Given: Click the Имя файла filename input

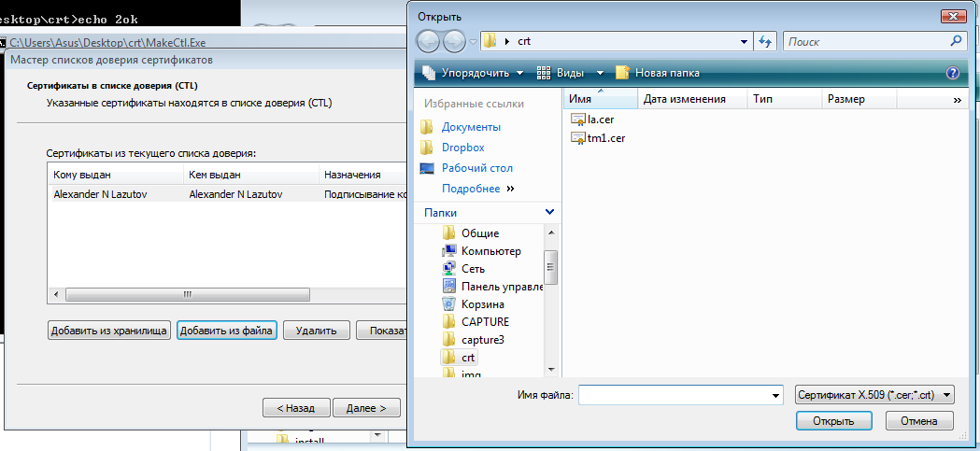Looking at the screenshot, I should (674, 395).
